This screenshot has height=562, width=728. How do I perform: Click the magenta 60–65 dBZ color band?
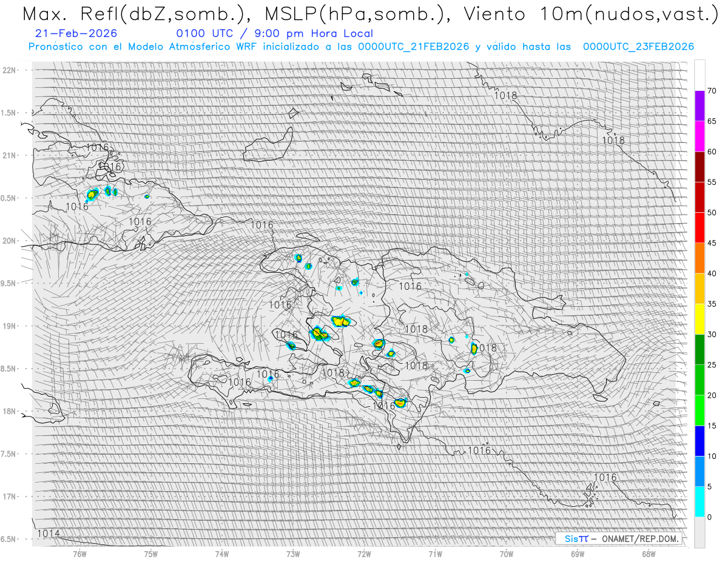click(x=699, y=136)
